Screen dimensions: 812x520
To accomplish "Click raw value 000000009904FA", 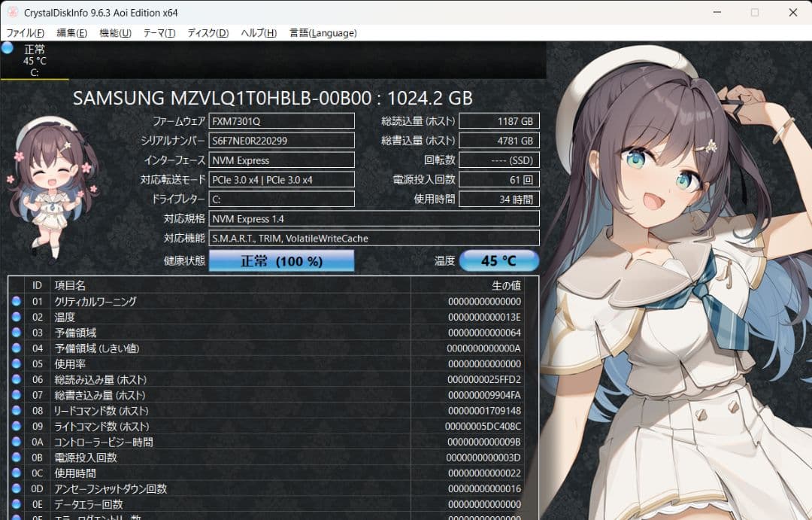I will click(484, 395).
